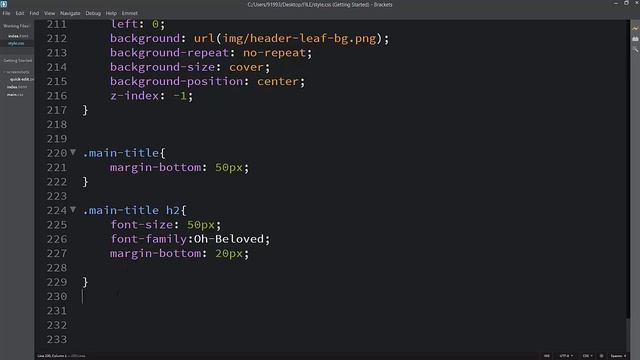Open the Help menu
This screenshot has width=640, height=360.
tap(111, 13)
